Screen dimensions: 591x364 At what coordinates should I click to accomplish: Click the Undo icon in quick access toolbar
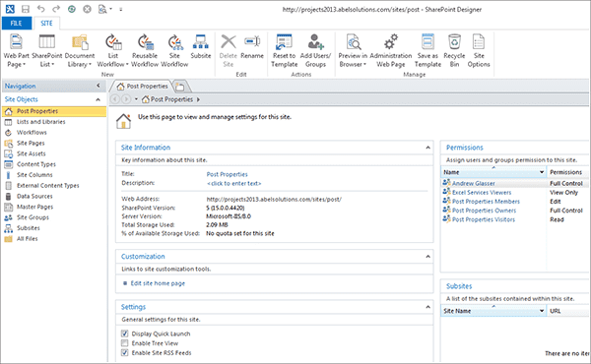coord(40,9)
